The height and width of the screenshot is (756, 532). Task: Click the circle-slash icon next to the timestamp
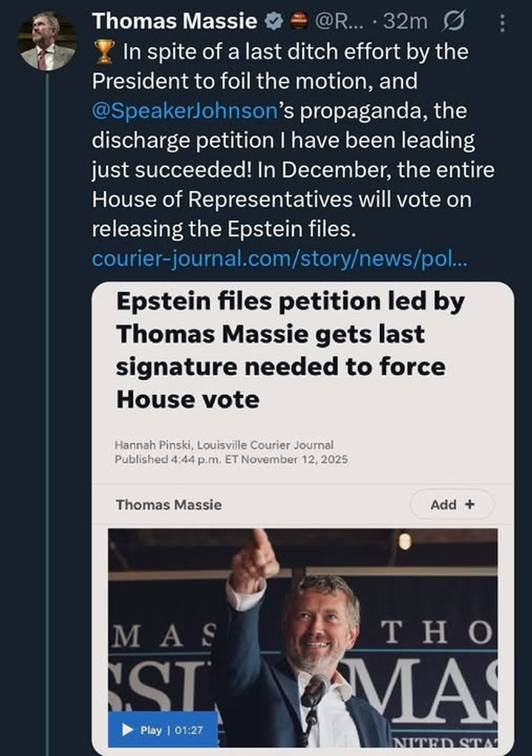pos(449,22)
